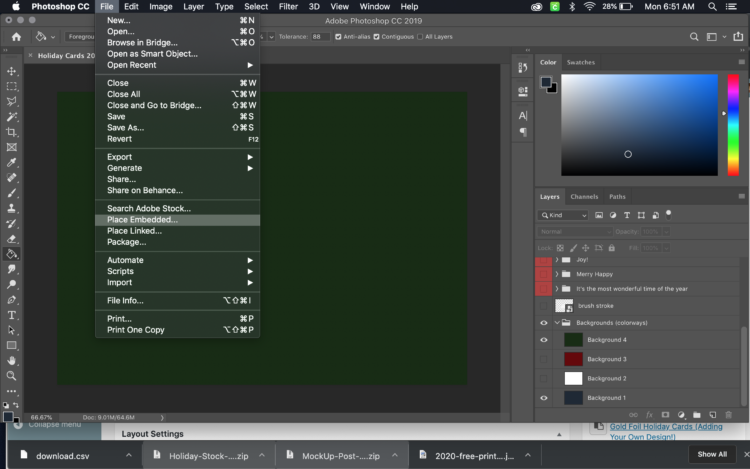Show the Background 2 layer

(544, 379)
